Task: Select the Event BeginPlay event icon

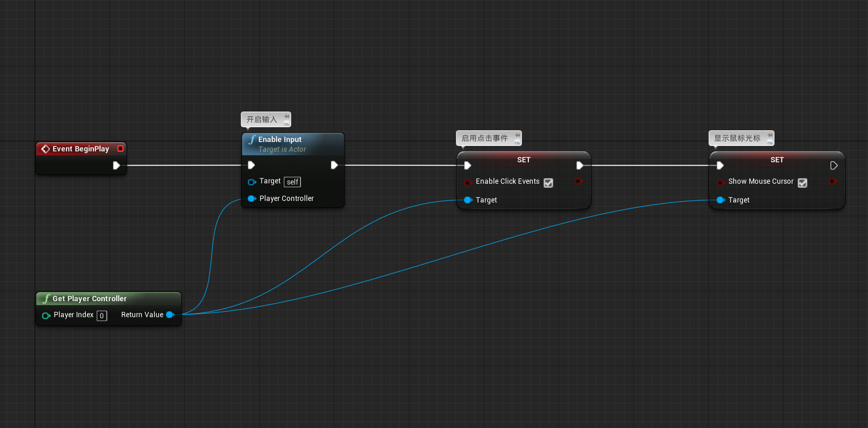Action: 46,149
